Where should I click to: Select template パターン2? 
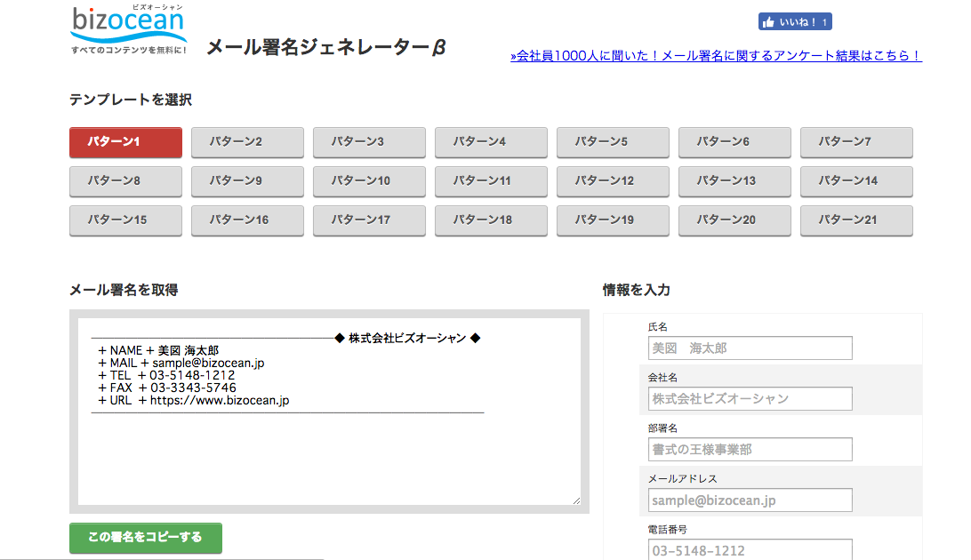point(248,141)
